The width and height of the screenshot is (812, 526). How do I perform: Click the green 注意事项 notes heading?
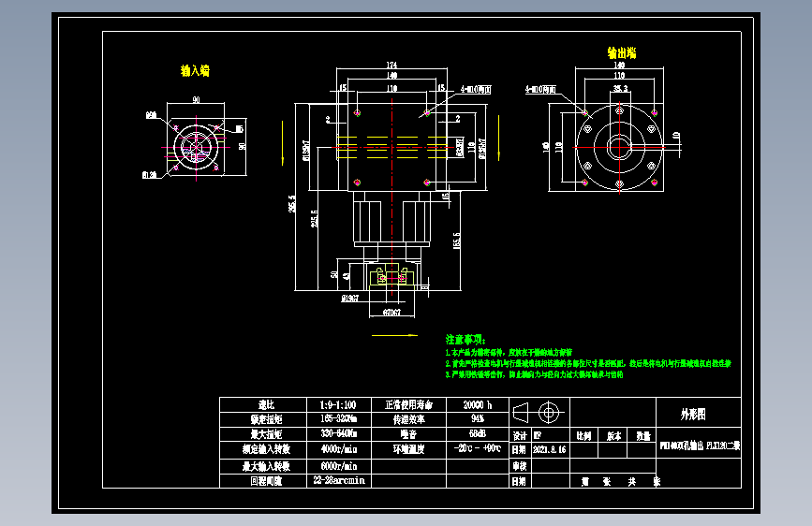465,340
